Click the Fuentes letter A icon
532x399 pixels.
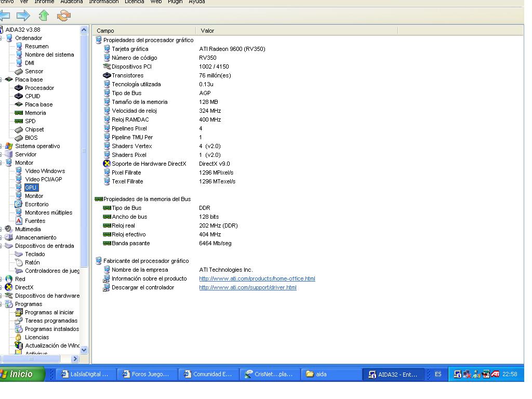pos(19,221)
